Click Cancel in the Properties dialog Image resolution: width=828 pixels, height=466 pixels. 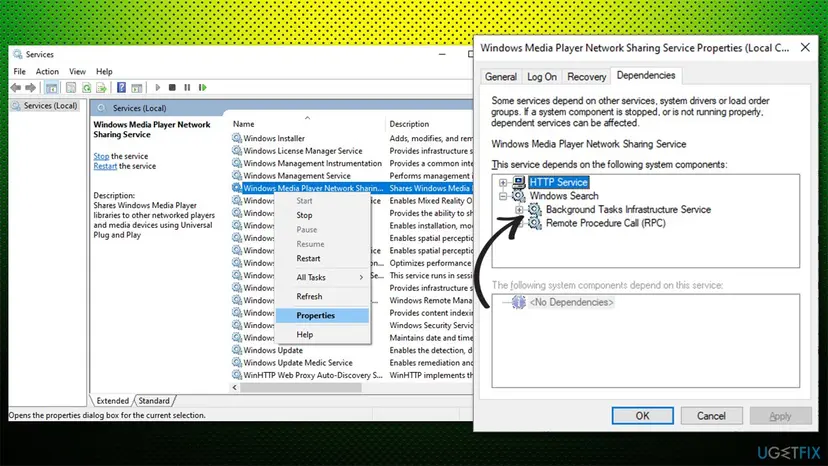[x=711, y=416]
